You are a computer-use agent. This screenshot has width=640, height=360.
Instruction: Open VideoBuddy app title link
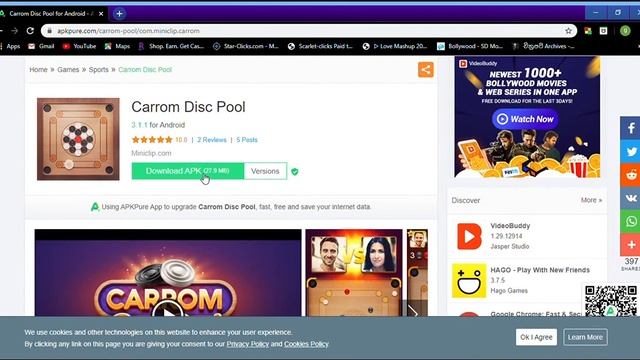510,226
